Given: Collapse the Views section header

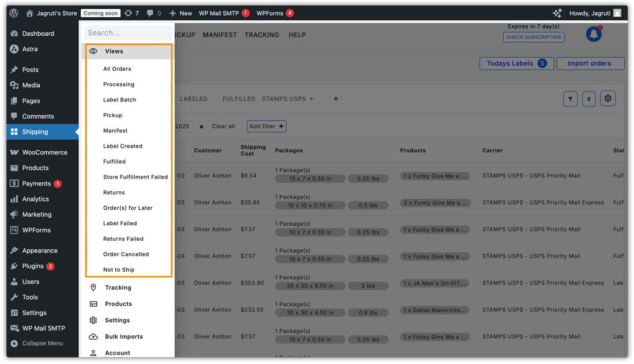Looking at the screenshot, I should (129, 51).
